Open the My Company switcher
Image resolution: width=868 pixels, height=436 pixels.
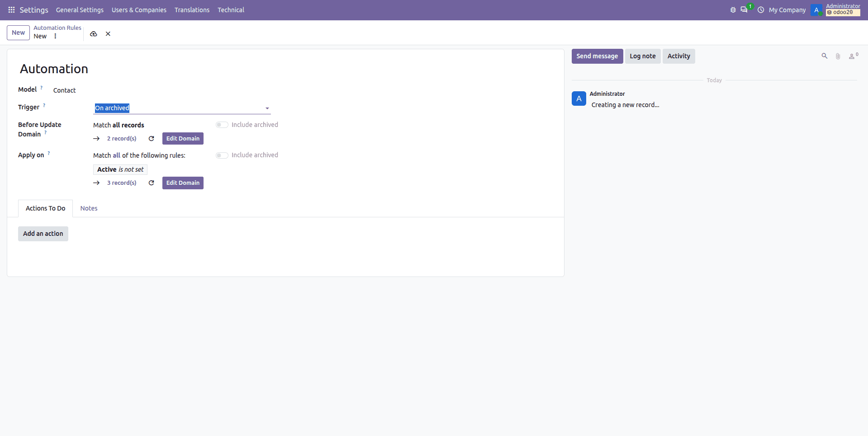(x=787, y=10)
